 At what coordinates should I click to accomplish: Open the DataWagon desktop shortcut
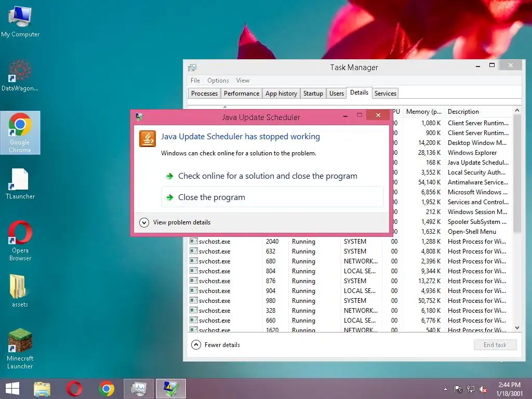[20, 75]
